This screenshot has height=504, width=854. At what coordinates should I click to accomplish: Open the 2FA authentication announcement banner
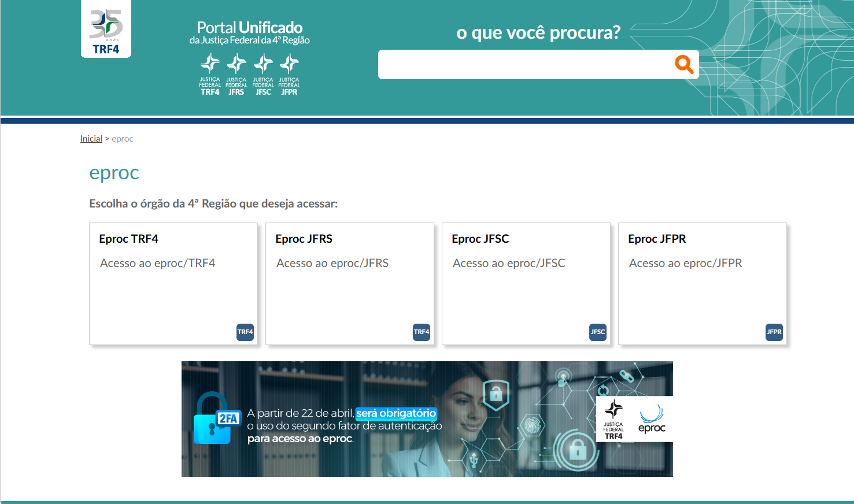point(427,419)
